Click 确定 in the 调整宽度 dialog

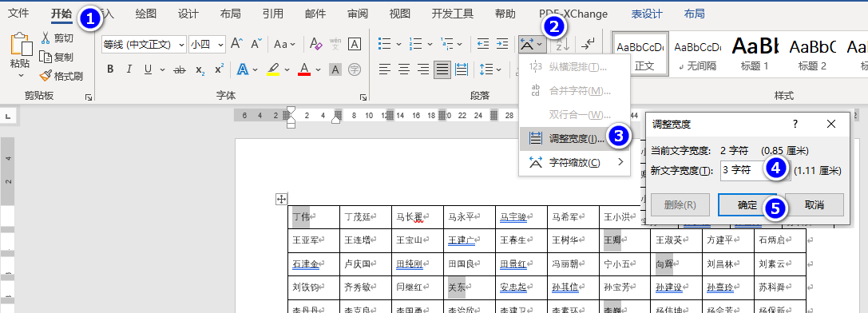click(x=747, y=205)
